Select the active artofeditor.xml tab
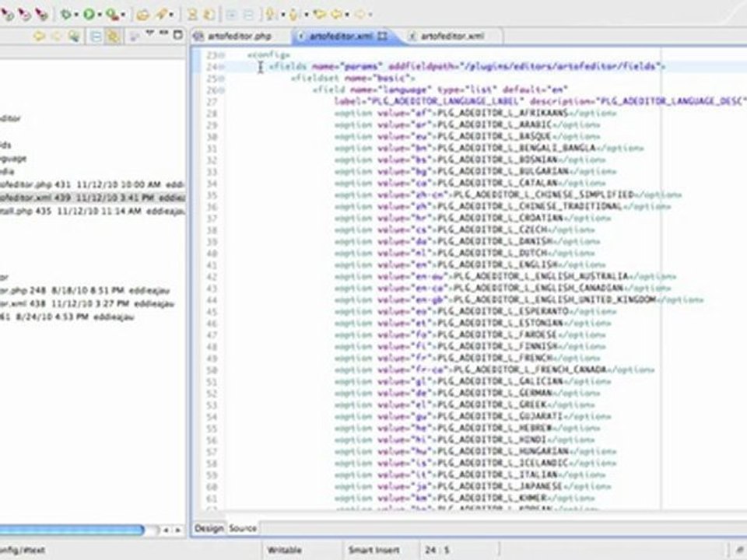This screenshot has width=747, height=560. 341,37
